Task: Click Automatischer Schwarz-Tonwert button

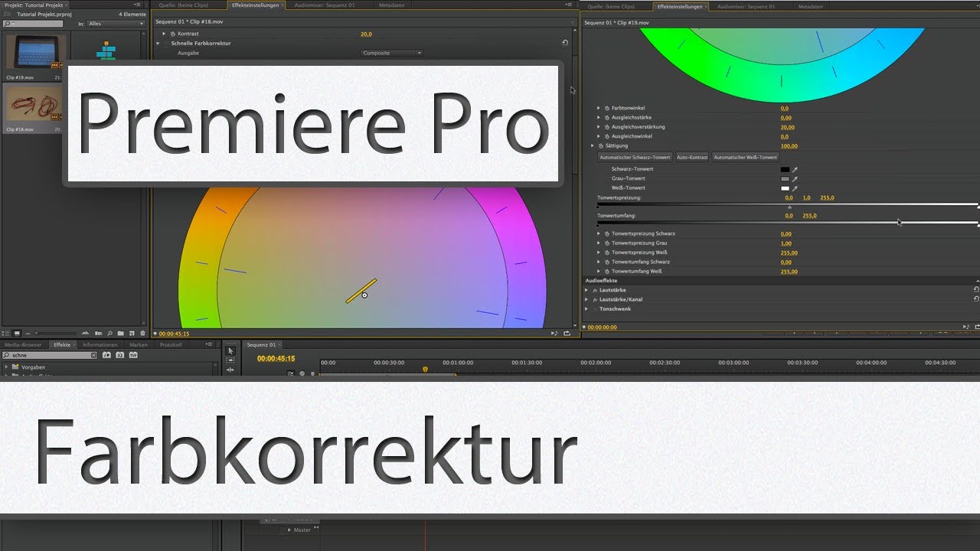Action: pos(635,157)
